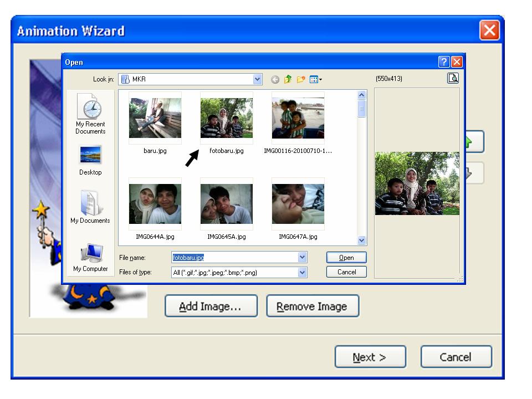
Task: Click the IMG0645A.jpg file name label
Action: point(227,237)
